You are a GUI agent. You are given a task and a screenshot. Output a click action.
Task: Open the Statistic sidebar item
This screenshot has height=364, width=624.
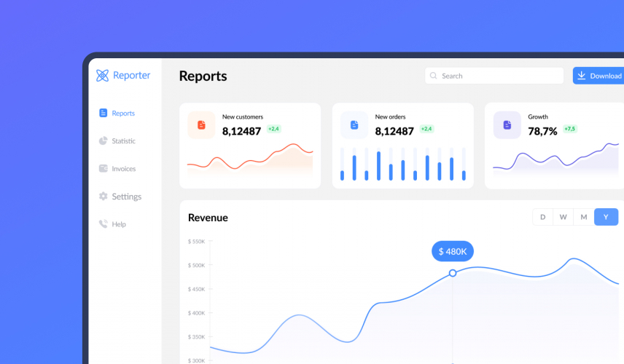117,141
